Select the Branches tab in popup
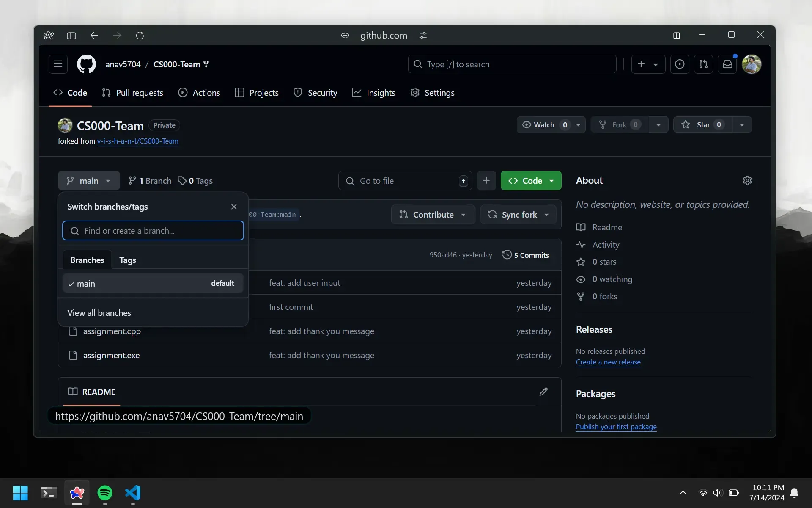 (87, 260)
